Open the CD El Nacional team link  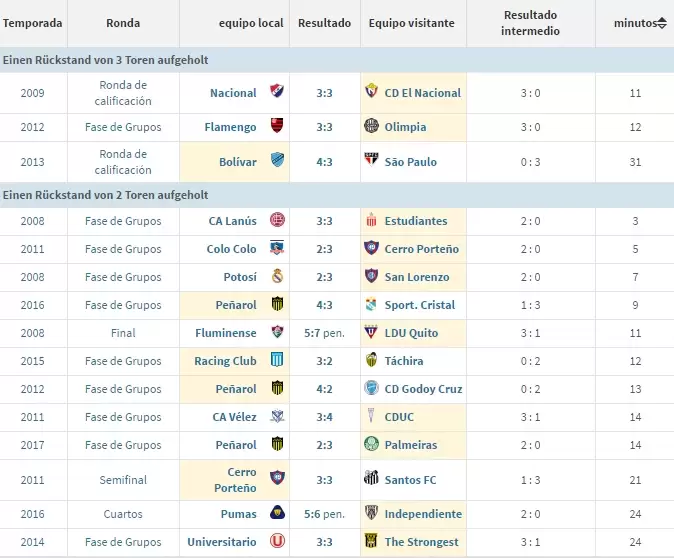coord(422,93)
